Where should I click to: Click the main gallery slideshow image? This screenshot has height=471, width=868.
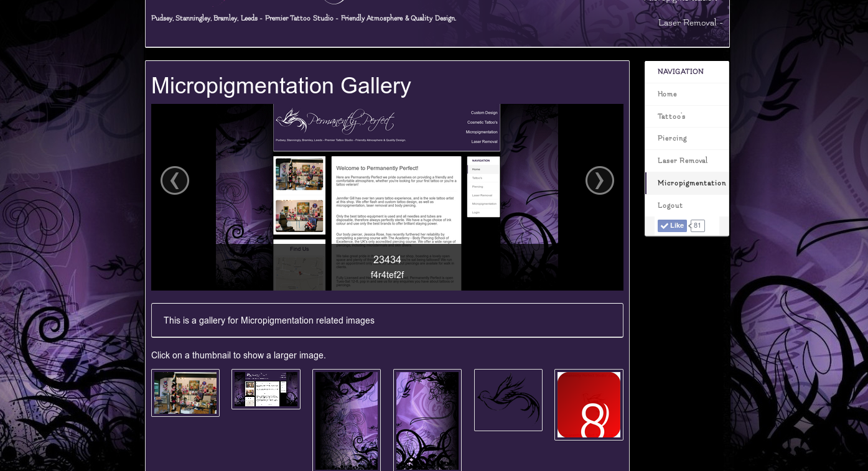pos(387,187)
